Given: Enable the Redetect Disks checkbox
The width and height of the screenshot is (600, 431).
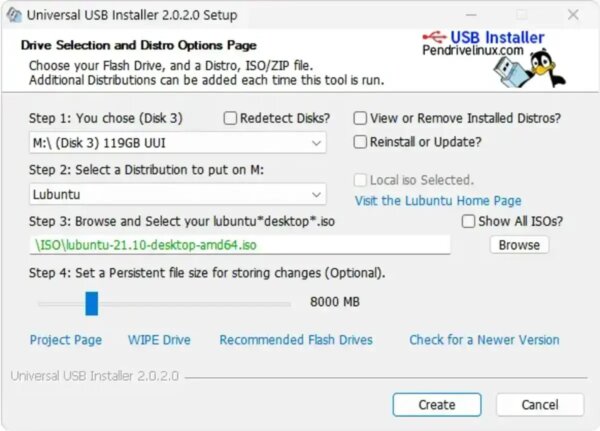Looking at the screenshot, I should (x=230, y=118).
